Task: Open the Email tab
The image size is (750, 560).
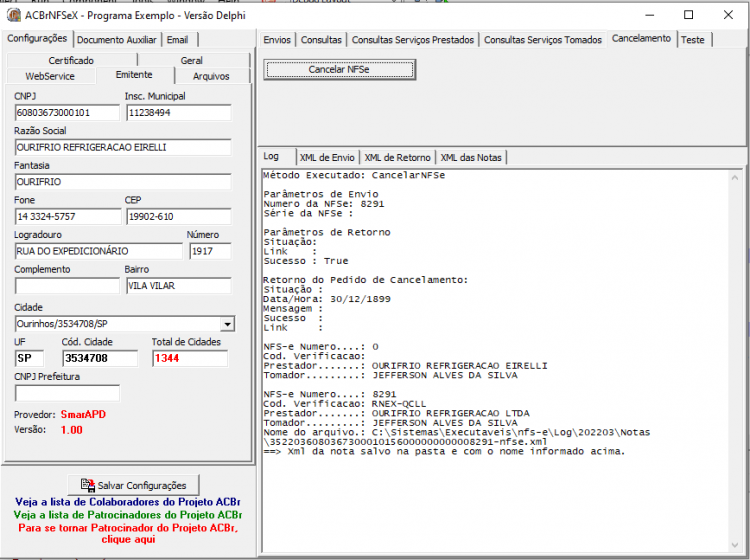Action: pyautogui.click(x=177, y=40)
